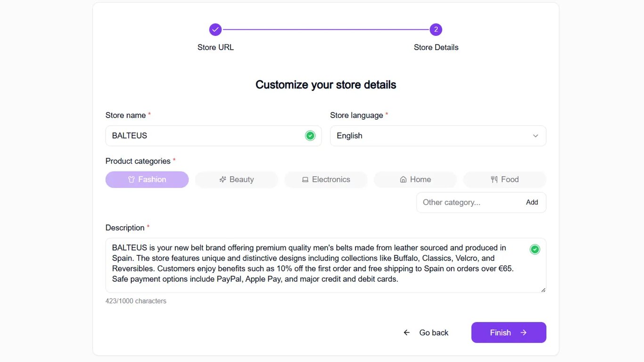
Task: Click the sparkle icon on Beauty chip
Action: (223, 180)
